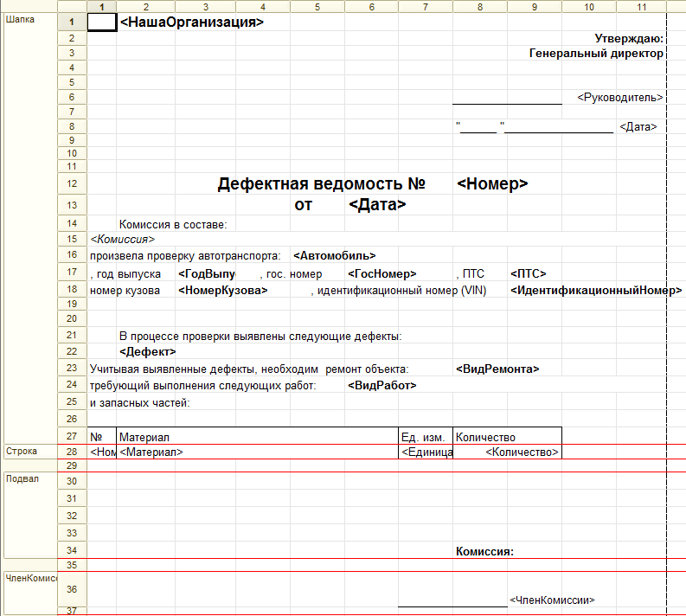Select the <НашаОрганизация> cell

click(192, 22)
